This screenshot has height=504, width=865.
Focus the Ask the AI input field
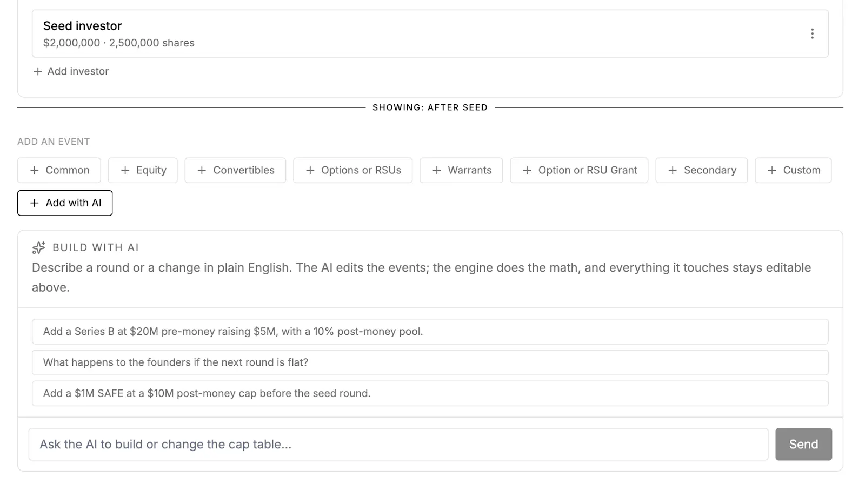(398, 445)
